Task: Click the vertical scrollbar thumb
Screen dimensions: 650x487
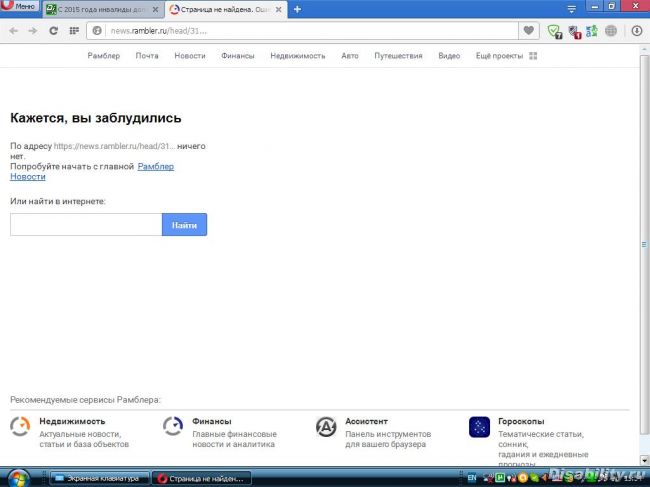Action: coord(644,245)
